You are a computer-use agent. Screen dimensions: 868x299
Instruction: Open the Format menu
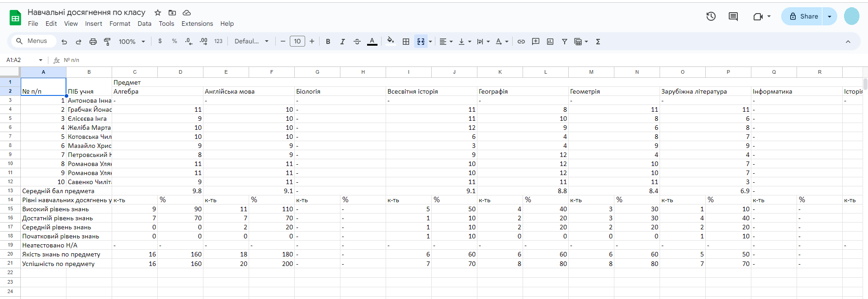tap(120, 24)
